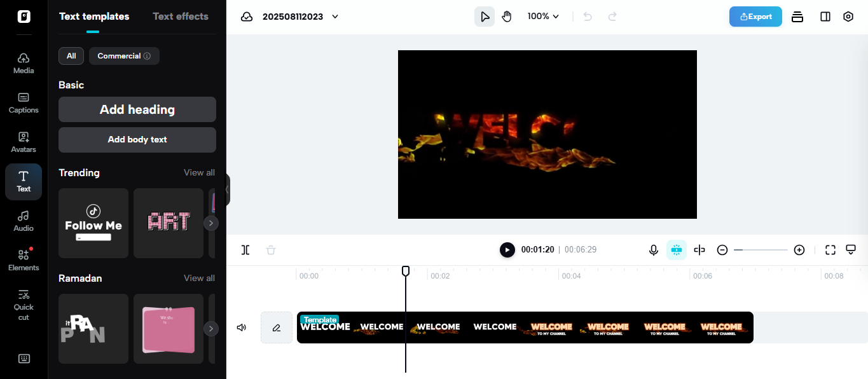Open the Elements panel
The width and height of the screenshot is (868, 379).
(x=23, y=259)
